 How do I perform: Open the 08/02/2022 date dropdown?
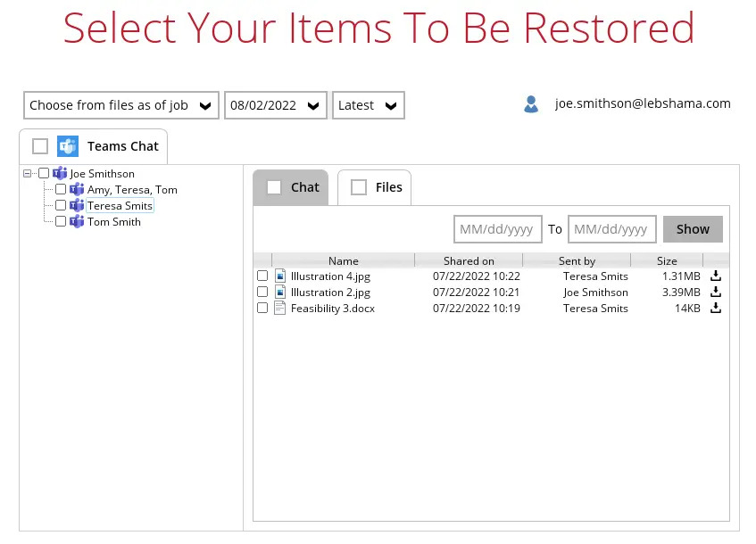coord(275,105)
